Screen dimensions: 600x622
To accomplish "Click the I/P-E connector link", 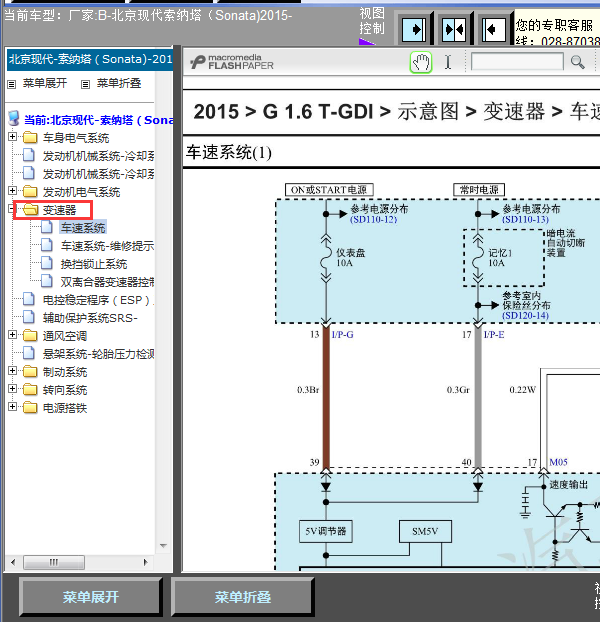I will click(494, 335).
